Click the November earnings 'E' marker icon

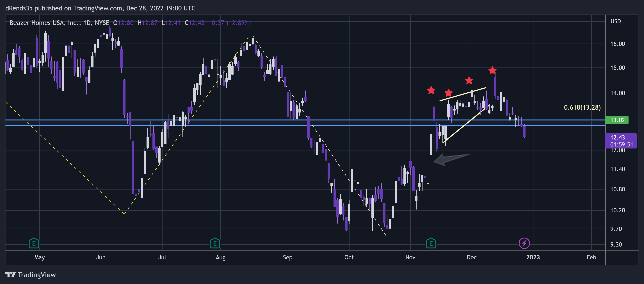pyautogui.click(x=431, y=243)
